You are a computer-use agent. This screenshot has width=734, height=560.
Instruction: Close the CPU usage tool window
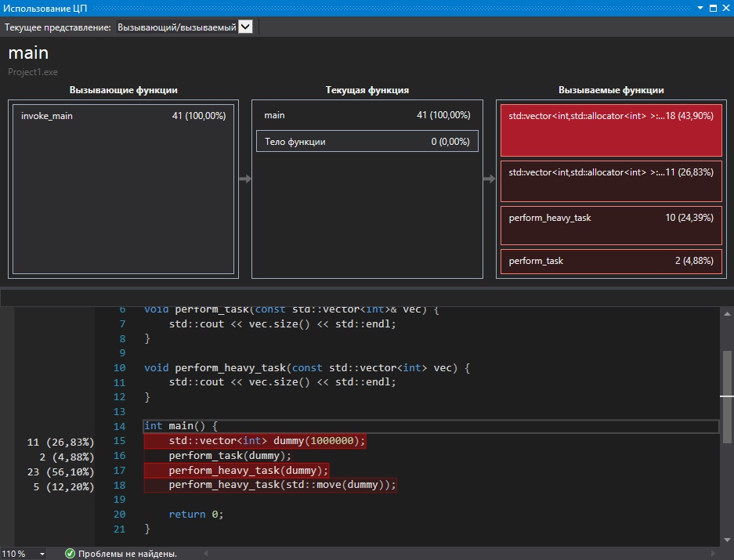click(x=725, y=7)
